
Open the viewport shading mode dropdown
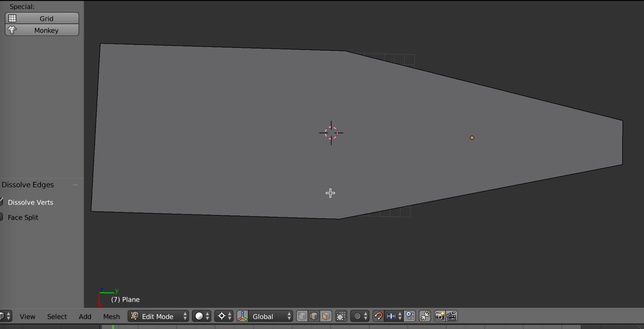coord(201,316)
